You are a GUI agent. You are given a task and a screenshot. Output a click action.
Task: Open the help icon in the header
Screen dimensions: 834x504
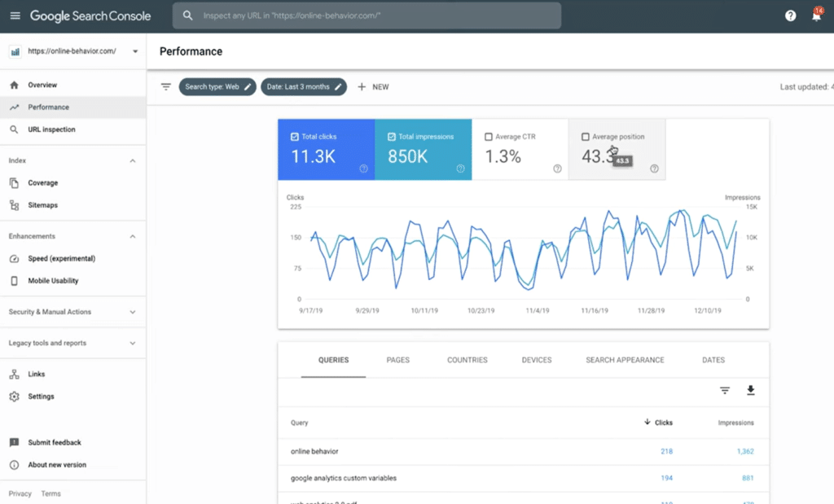coord(789,15)
